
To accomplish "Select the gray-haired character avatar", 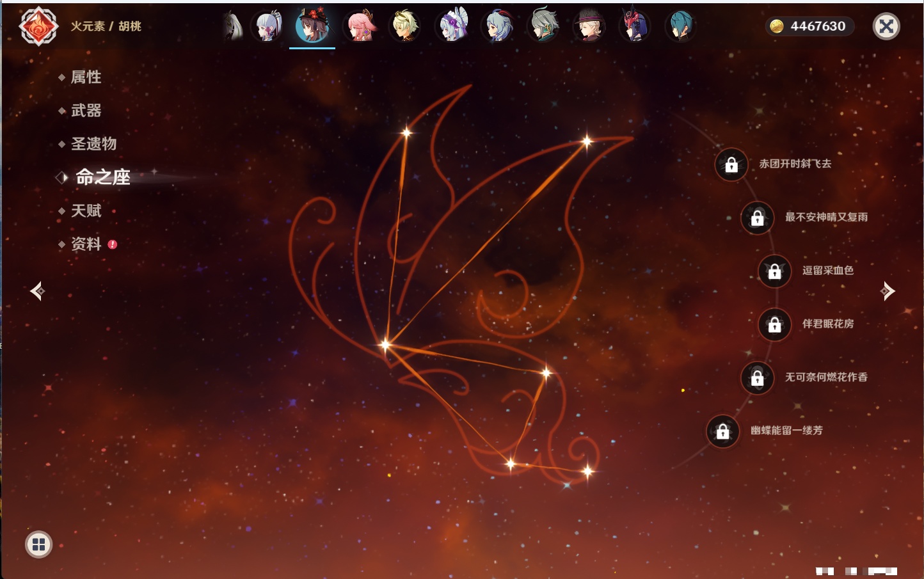I will [x=543, y=26].
